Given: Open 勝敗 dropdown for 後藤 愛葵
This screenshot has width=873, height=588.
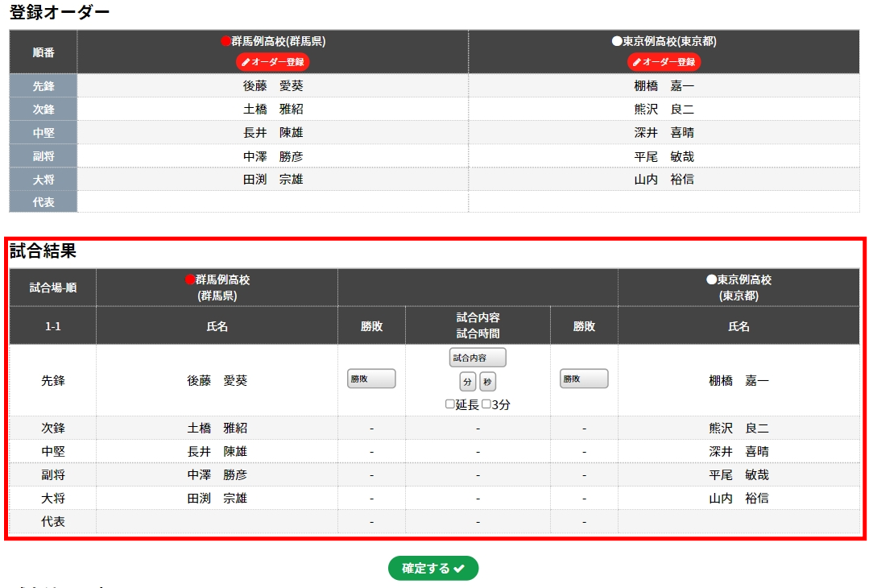Looking at the screenshot, I should [371, 379].
